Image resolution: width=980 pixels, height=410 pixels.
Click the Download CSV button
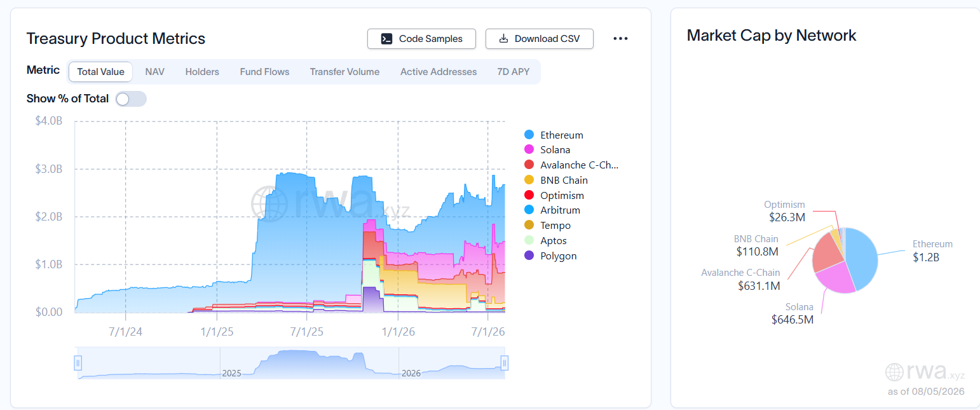point(540,39)
